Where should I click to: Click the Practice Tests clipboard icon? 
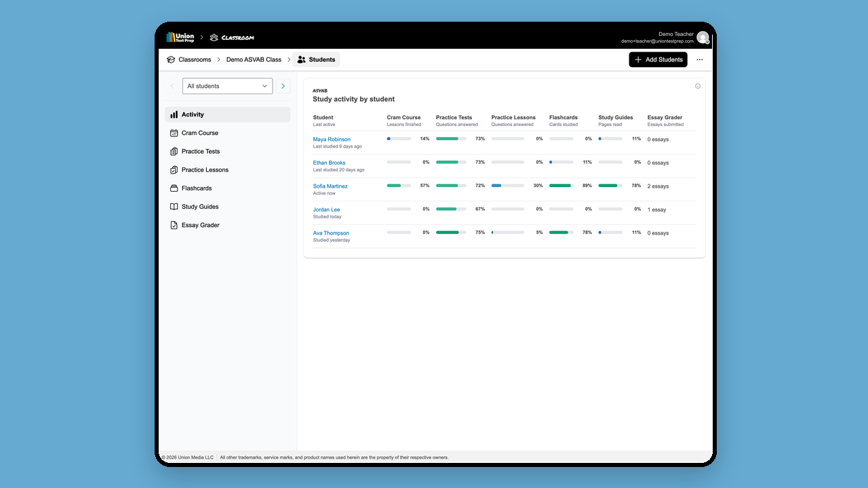click(x=174, y=151)
